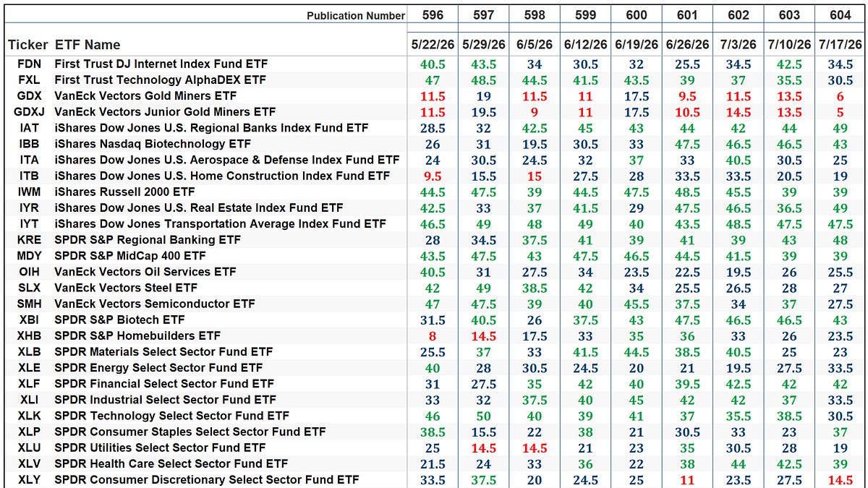Click the SLX ticker cell

pos(28,288)
